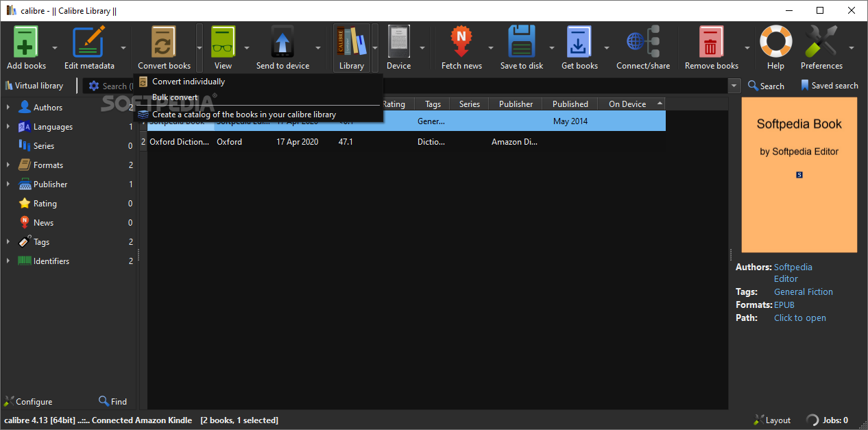Click the Device e-reader icon

point(398,42)
